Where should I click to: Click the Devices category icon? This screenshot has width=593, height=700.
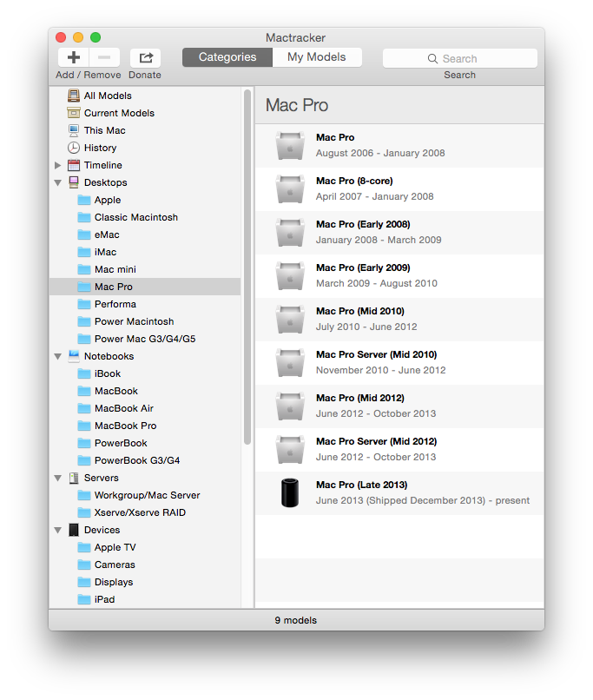coord(74,530)
